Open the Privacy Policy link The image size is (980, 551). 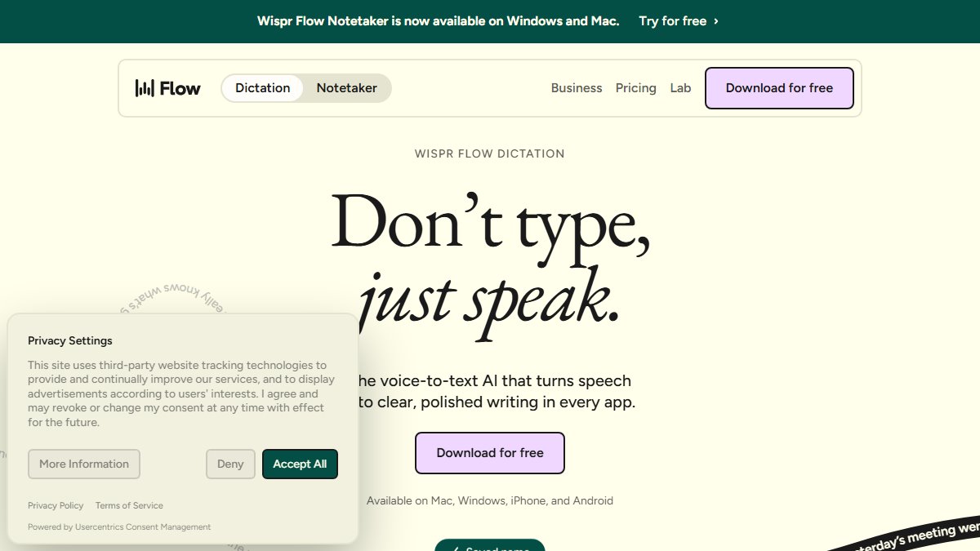click(x=56, y=505)
